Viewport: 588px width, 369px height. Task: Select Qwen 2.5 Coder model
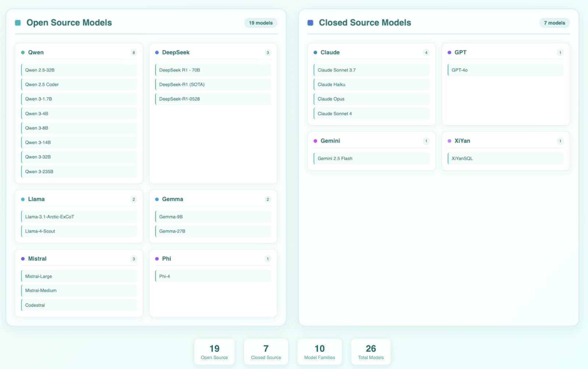79,84
